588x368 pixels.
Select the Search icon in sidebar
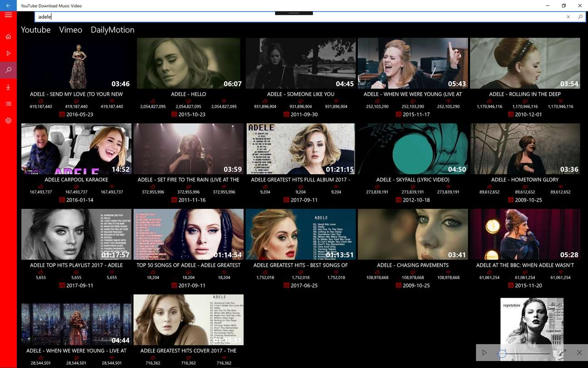click(x=8, y=70)
